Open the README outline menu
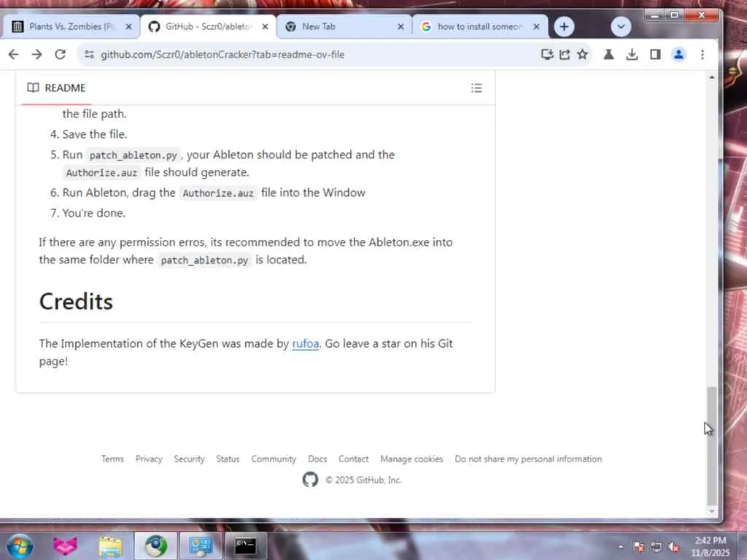Viewport: 747px width, 560px height. [476, 87]
